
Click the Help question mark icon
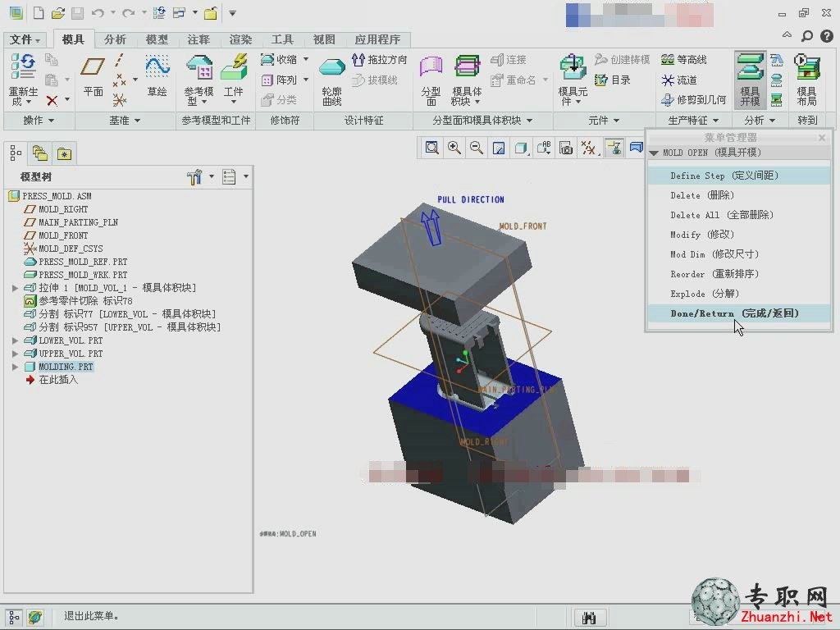click(827, 36)
